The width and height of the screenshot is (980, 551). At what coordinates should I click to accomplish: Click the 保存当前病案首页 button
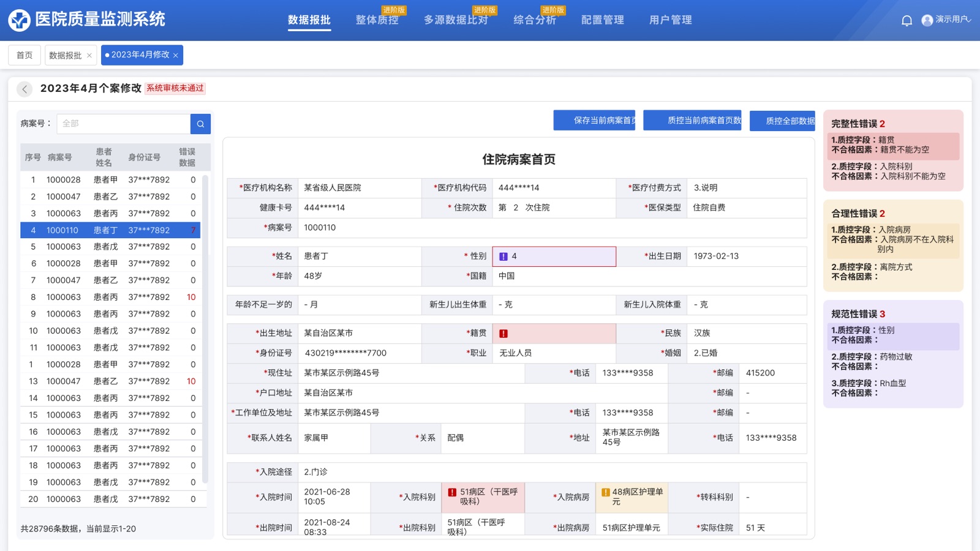coord(594,121)
